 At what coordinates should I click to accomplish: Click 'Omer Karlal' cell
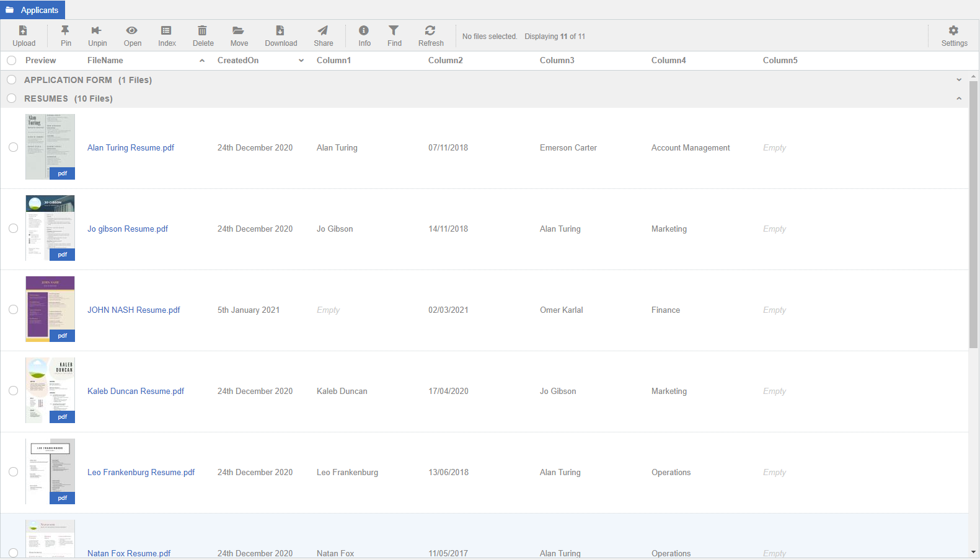[562, 310]
